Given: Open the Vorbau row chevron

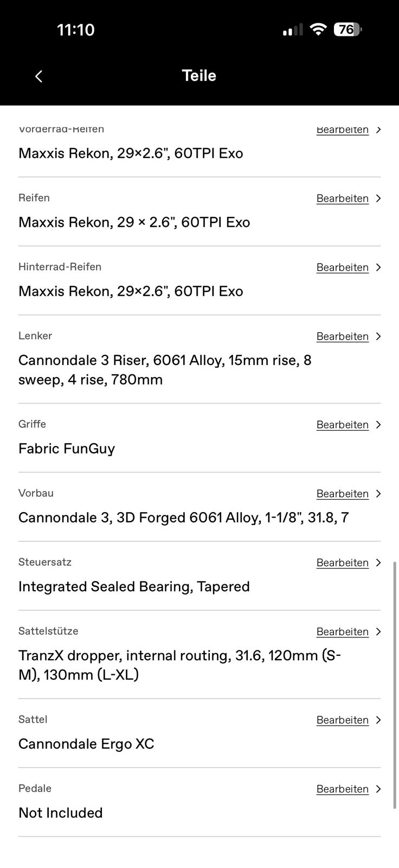Looking at the screenshot, I should tap(378, 494).
